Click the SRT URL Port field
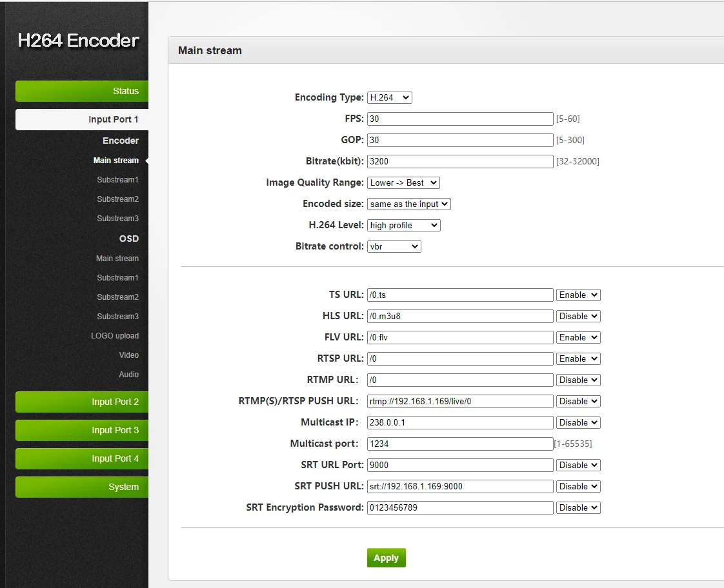 tap(460, 465)
